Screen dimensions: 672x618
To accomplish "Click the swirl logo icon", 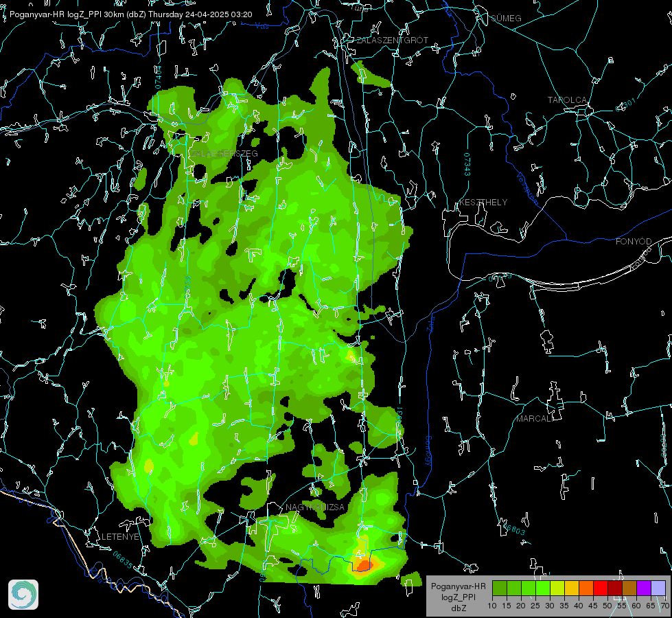I will [23, 595].
